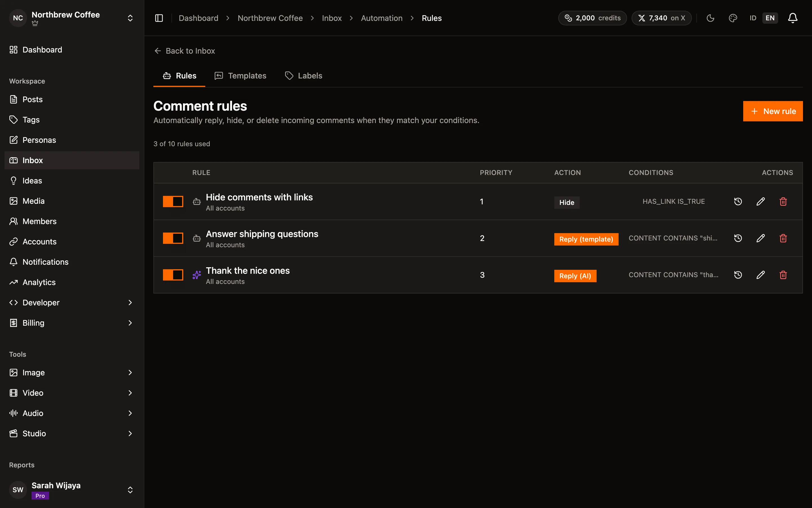This screenshot has width=812, height=508.
Task: Select EN language option
Action: click(x=770, y=18)
